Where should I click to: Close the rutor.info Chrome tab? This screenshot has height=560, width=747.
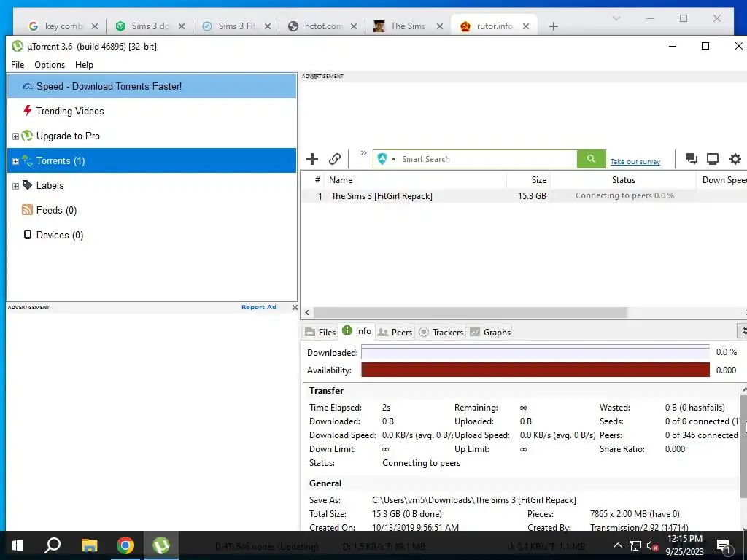point(525,26)
